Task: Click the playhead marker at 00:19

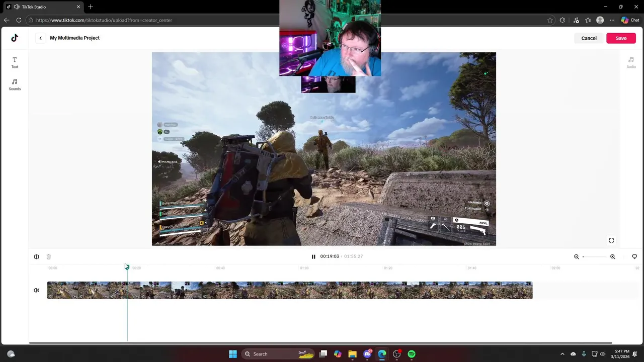Action: (127, 266)
